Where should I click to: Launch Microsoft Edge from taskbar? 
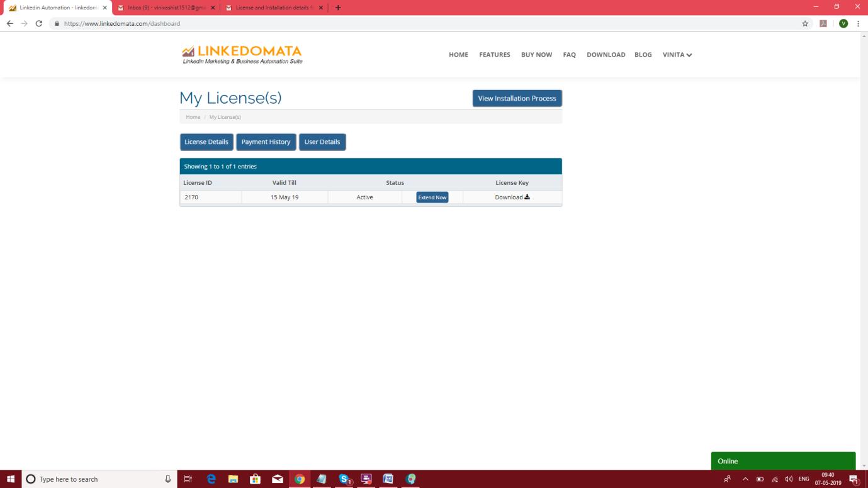211,479
